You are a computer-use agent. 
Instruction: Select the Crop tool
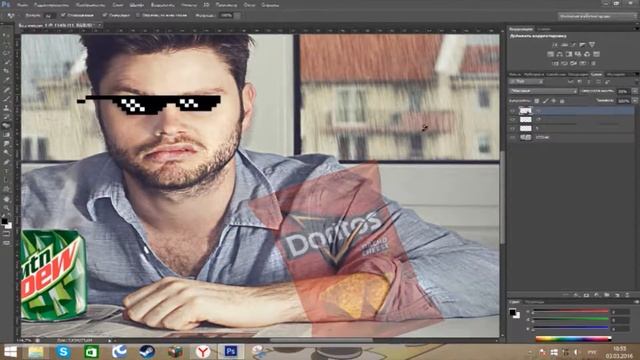[6, 71]
